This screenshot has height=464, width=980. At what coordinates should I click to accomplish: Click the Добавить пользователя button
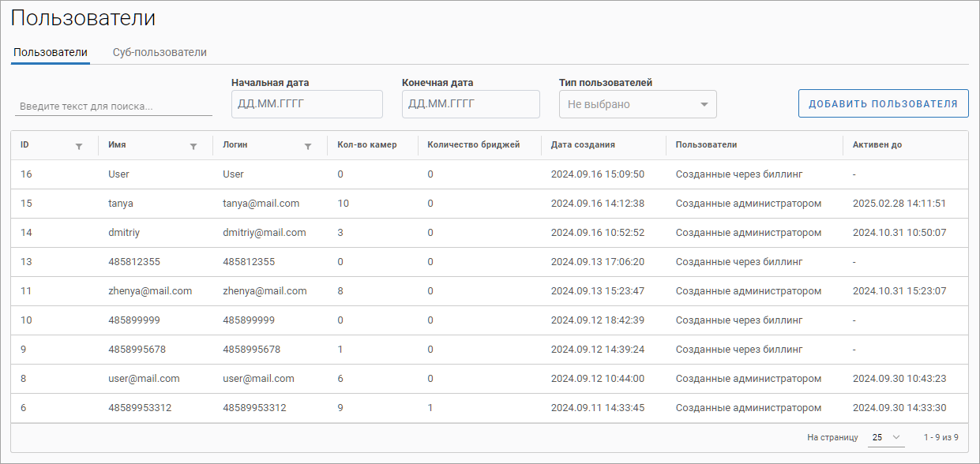coord(883,103)
